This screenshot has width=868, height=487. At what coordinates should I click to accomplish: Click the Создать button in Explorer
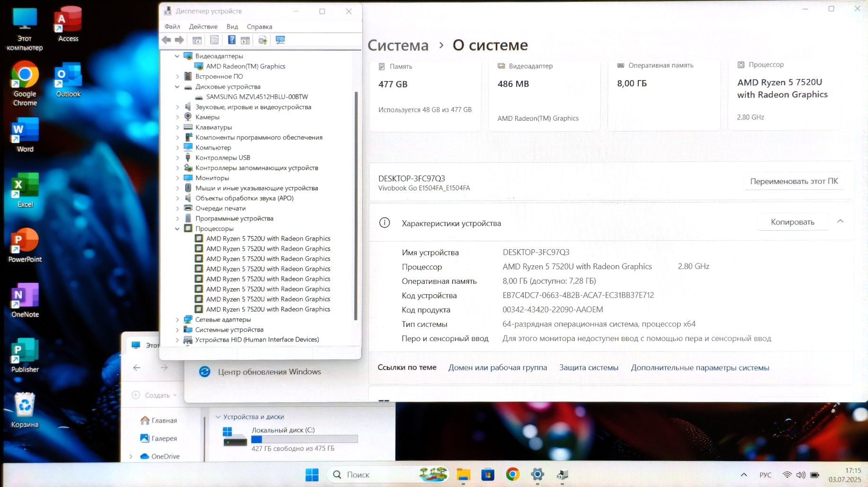[x=154, y=395]
